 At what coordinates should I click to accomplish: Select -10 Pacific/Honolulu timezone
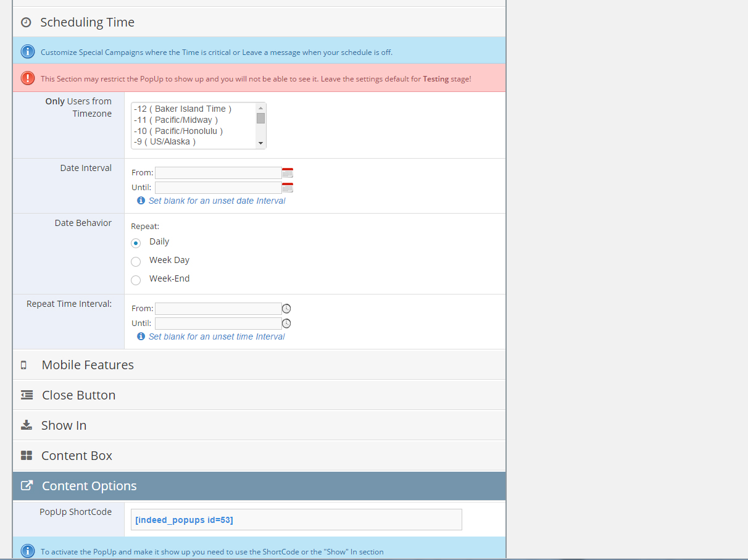[178, 131]
